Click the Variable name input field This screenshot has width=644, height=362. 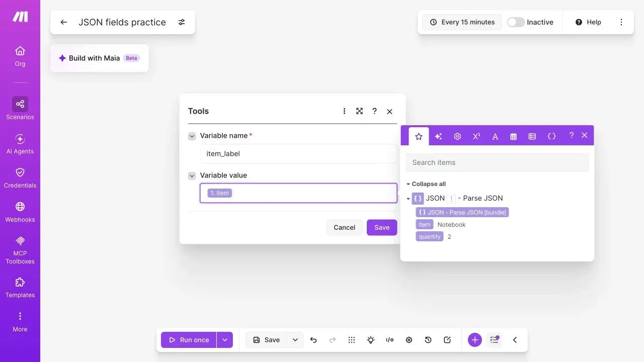coord(298,154)
